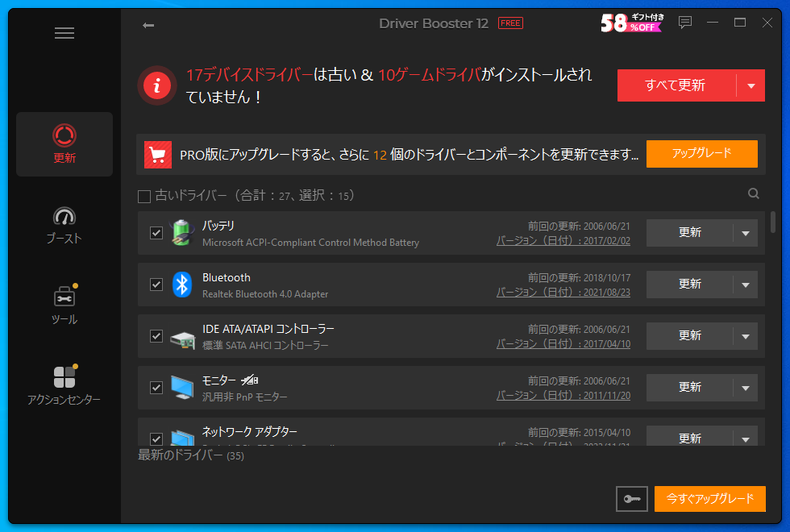Expand update options for バッテリ
The image size is (790, 532).
(746, 233)
